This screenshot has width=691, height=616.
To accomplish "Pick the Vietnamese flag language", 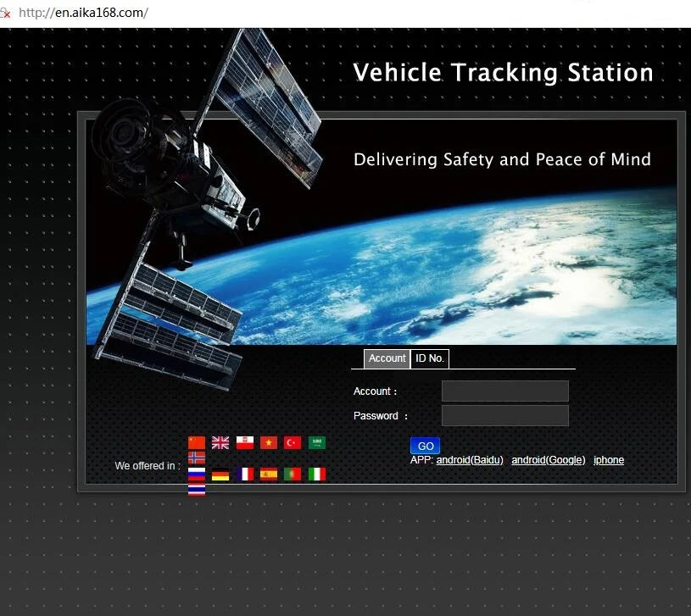I will (x=269, y=442).
